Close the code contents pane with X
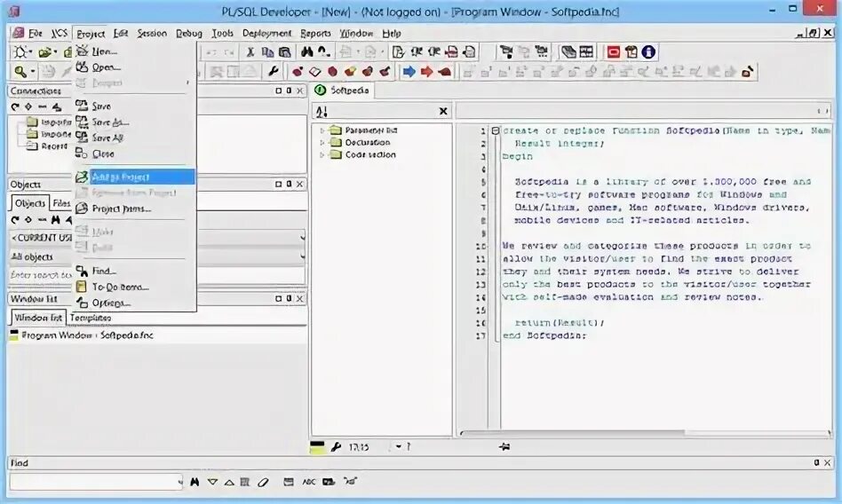Image resolution: width=842 pixels, height=504 pixels. 443,111
